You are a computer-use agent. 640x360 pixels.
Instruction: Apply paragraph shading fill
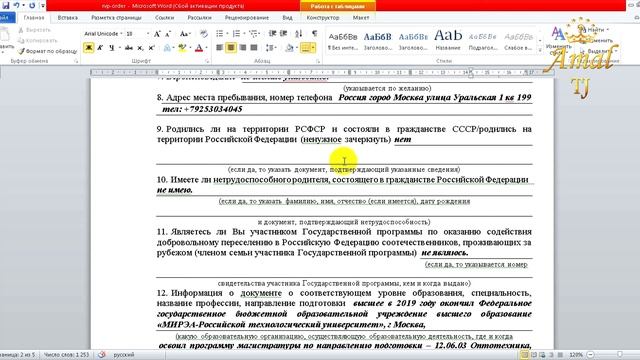click(289, 48)
